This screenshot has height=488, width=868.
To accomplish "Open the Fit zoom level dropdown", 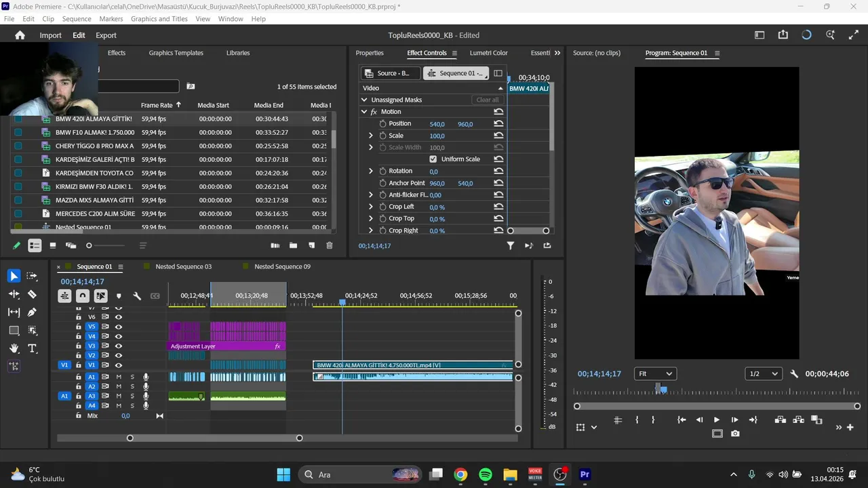I will coord(655,373).
